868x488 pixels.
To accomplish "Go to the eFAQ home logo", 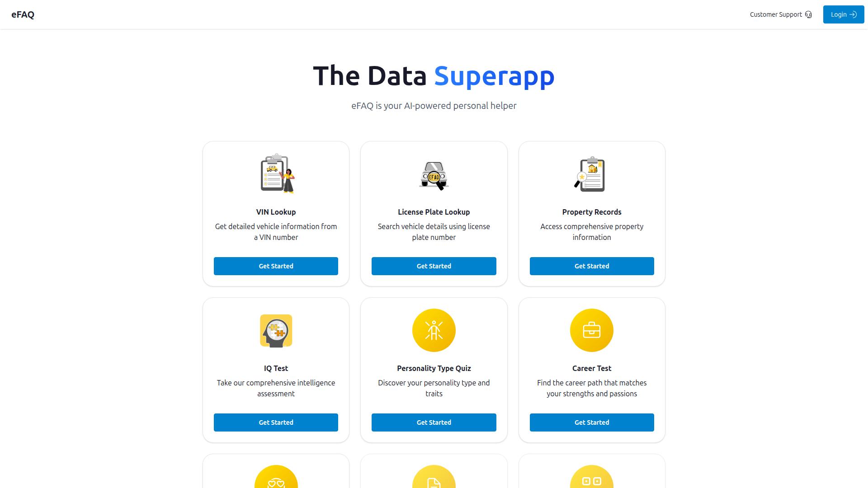I will [23, 14].
